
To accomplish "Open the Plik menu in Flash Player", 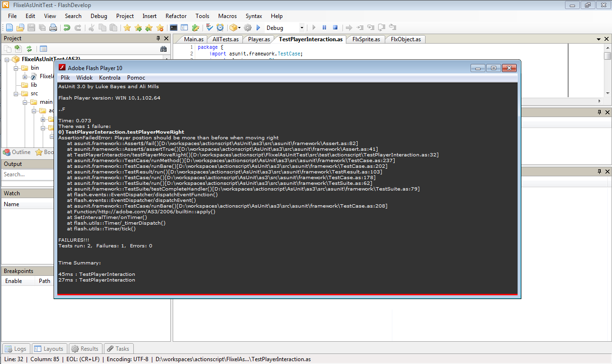I will pos(65,78).
